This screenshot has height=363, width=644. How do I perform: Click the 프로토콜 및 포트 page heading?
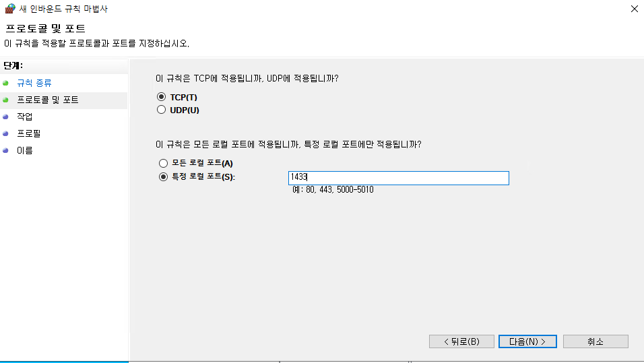point(45,28)
